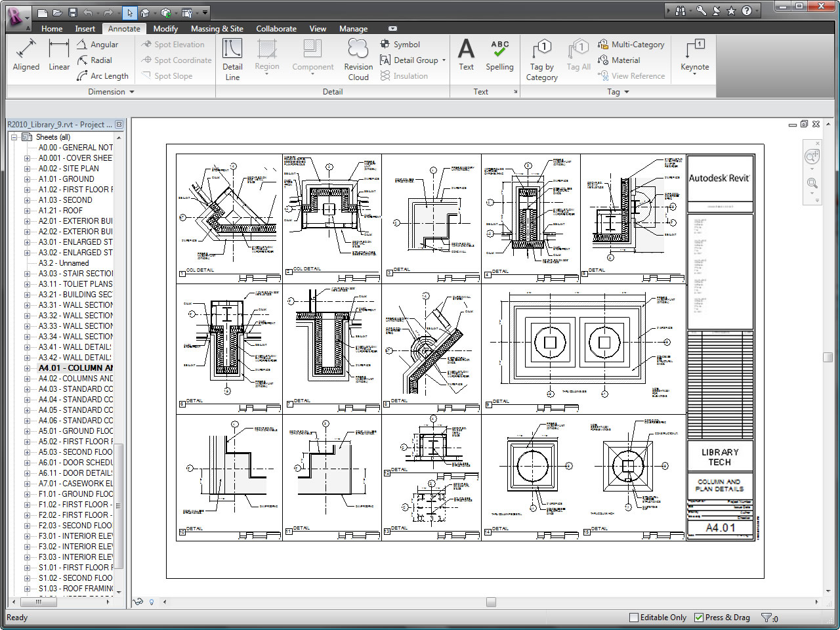
Task: Click the Symbol tool
Action: pyautogui.click(x=400, y=45)
